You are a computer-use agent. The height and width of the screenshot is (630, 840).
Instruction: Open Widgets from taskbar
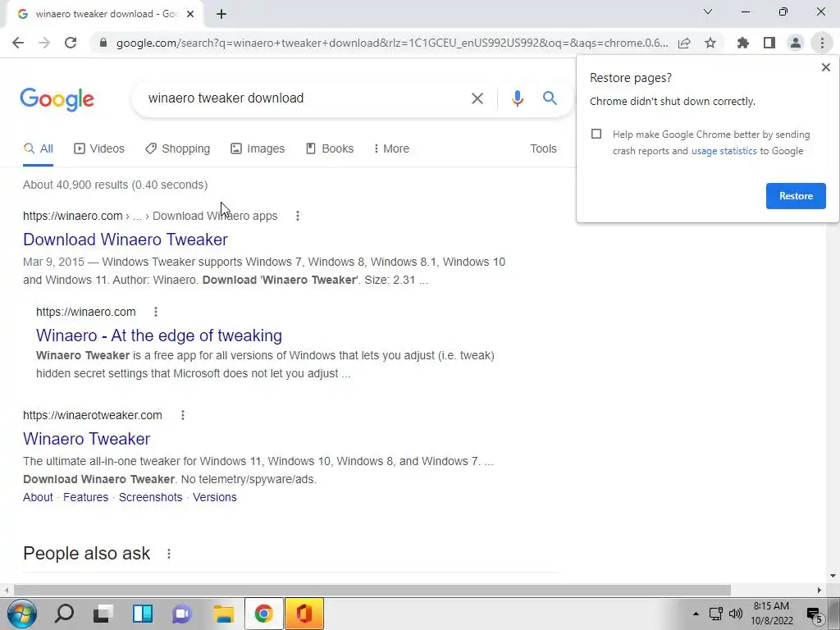coord(143,614)
